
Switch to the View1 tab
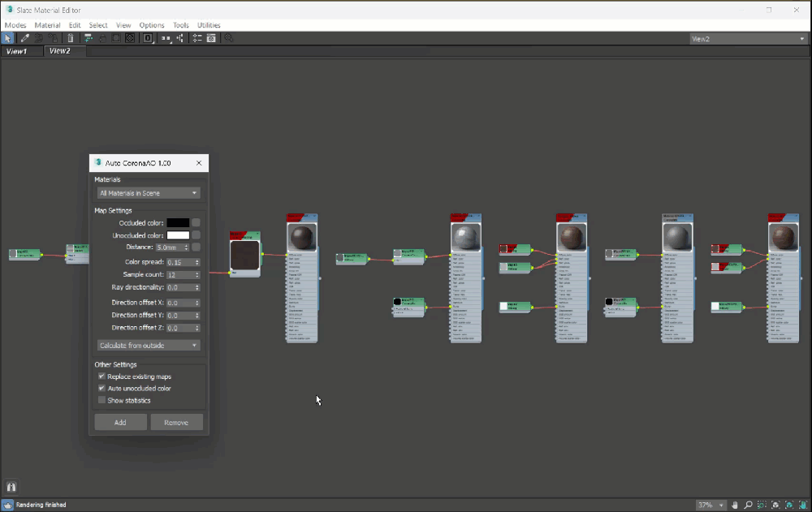(17, 51)
